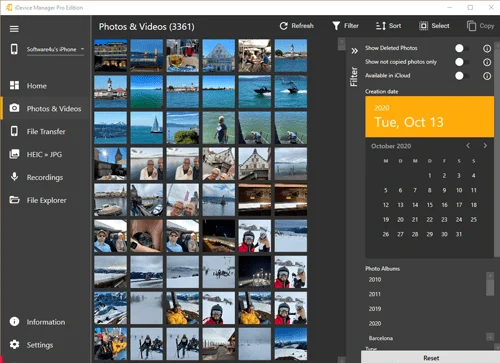Image resolution: width=500 pixels, height=363 pixels.
Task: Go to next month in calendar
Action: coord(485,146)
